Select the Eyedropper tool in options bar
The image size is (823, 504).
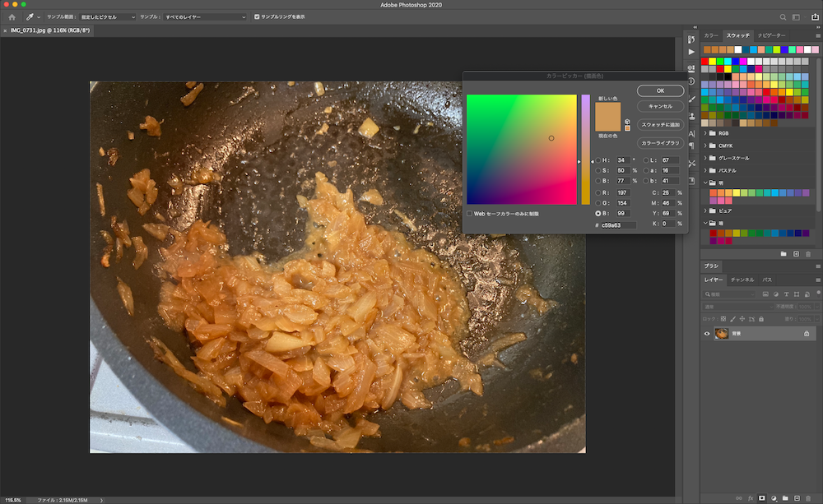[30, 16]
